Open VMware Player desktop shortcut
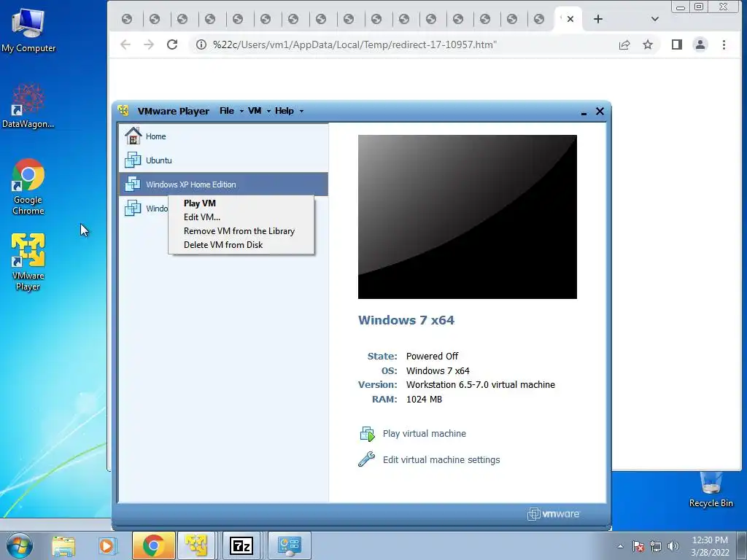The image size is (747, 560). click(x=28, y=262)
